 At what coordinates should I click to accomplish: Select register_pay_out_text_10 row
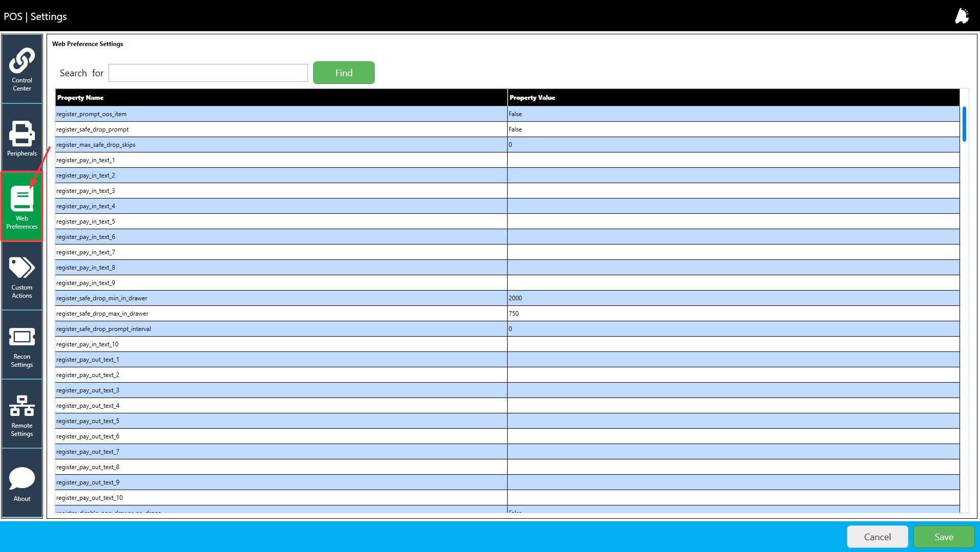507,498
